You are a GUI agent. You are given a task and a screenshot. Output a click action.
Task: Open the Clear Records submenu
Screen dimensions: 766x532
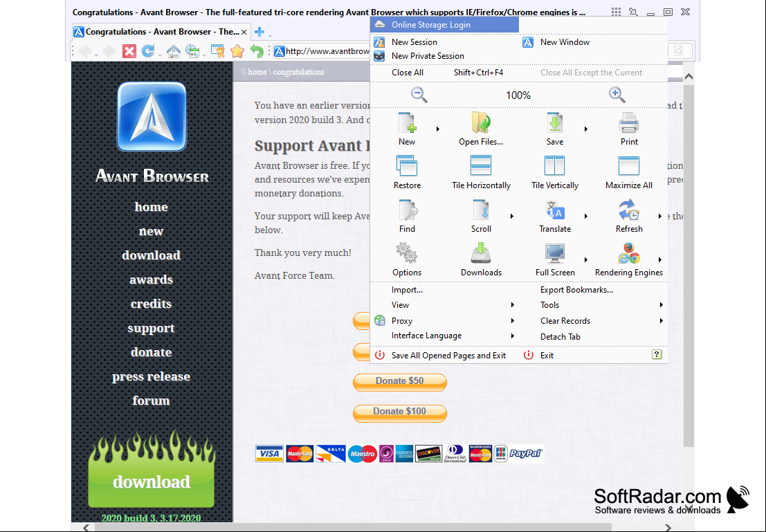(x=594, y=321)
